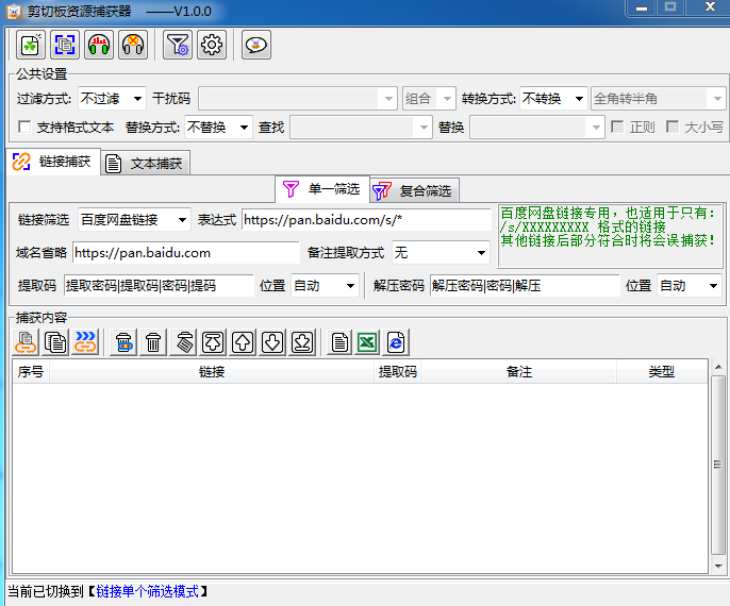
Task: Click the capture list vertical scrollbar thumb
Action: pyautogui.click(x=718, y=465)
